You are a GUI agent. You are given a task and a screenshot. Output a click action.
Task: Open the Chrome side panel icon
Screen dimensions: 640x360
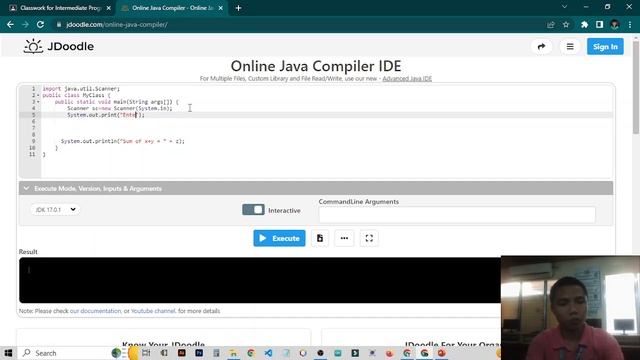click(599, 24)
